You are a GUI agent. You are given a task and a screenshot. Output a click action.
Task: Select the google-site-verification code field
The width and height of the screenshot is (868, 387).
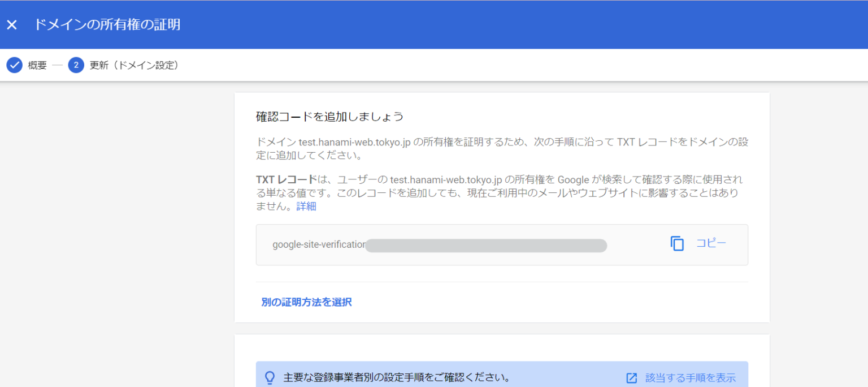point(318,244)
